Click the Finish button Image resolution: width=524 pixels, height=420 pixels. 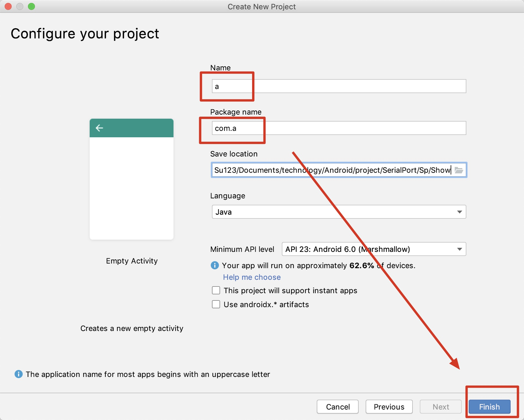click(489, 407)
